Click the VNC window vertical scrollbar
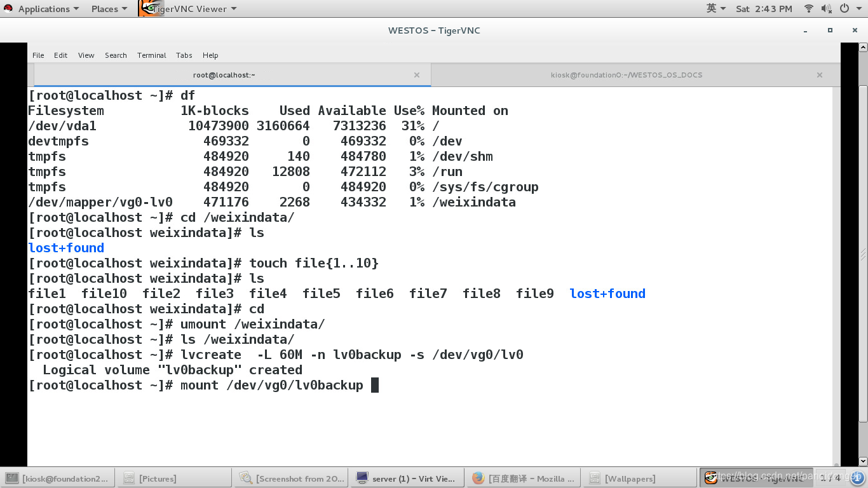This screenshot has height=488, width=868. click(863, 254)
